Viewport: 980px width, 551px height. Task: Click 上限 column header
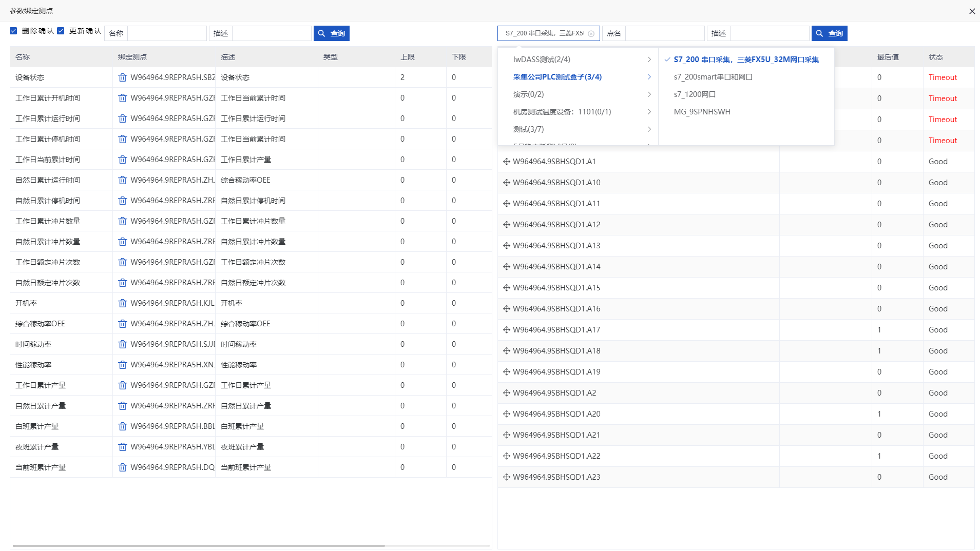[x=408, y=57]
